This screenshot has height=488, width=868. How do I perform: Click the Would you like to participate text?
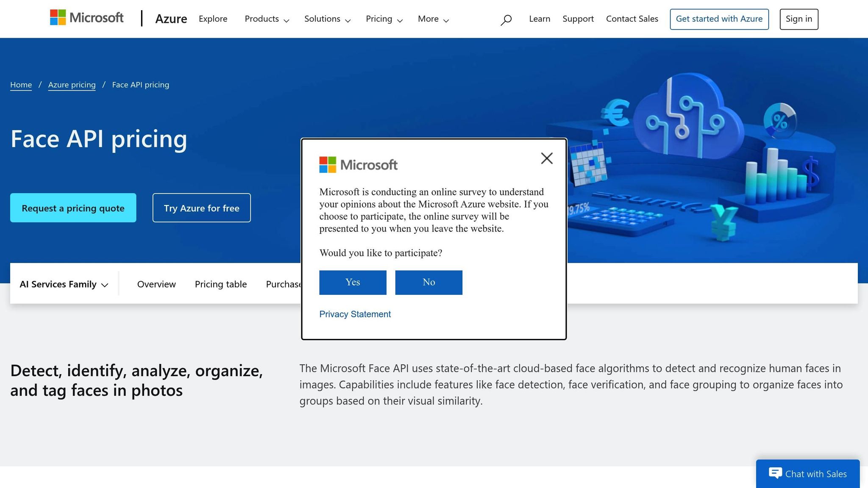tap(381, 253)
